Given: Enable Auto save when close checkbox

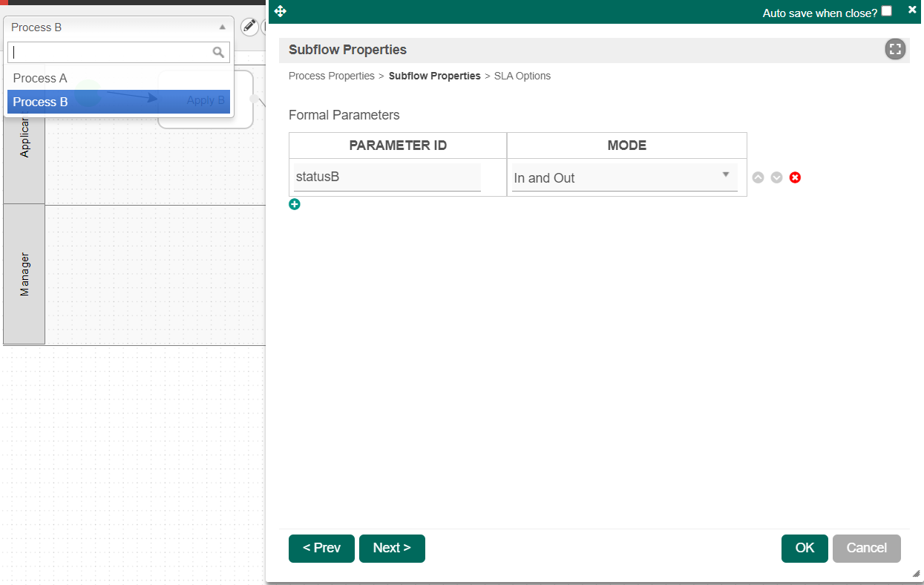Looking at the screenshot, I should 886,11.
